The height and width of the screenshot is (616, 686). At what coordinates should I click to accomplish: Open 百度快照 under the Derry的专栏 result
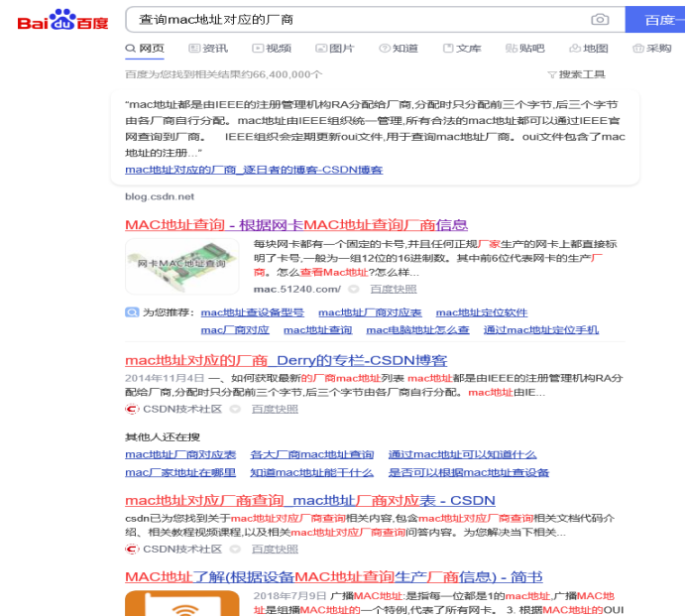coord(275,409)
